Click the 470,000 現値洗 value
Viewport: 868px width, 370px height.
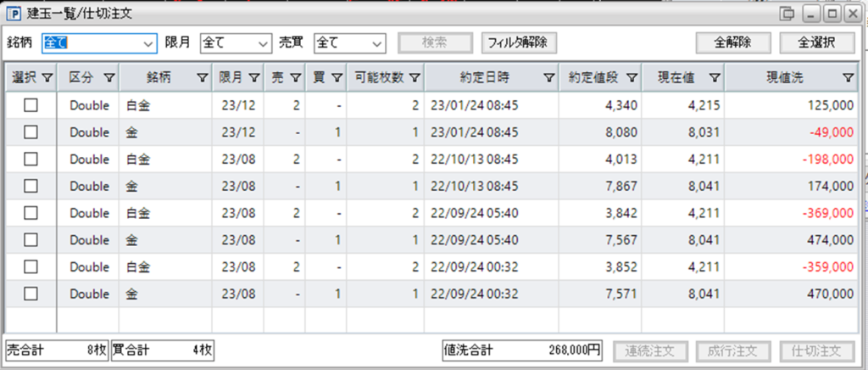830,294
